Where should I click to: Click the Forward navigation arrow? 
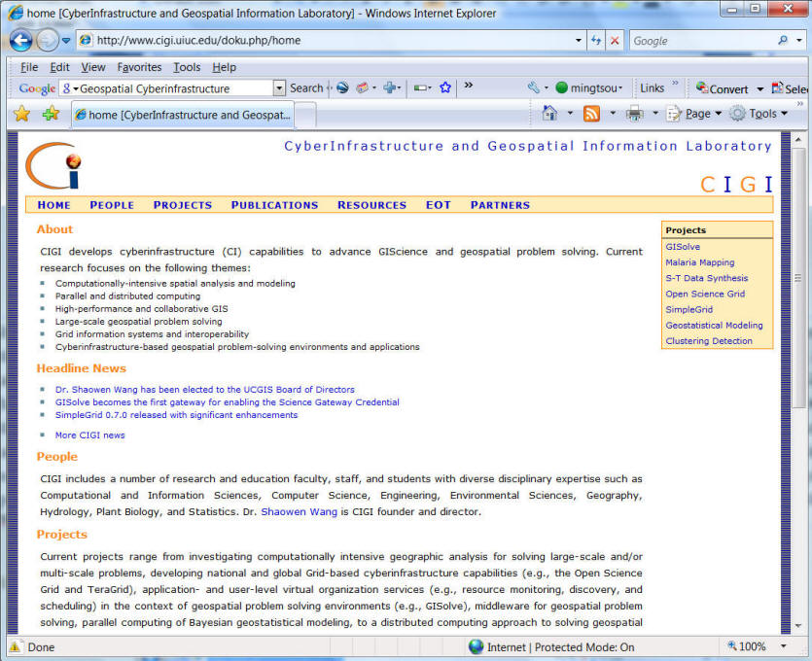click(47, 41)
